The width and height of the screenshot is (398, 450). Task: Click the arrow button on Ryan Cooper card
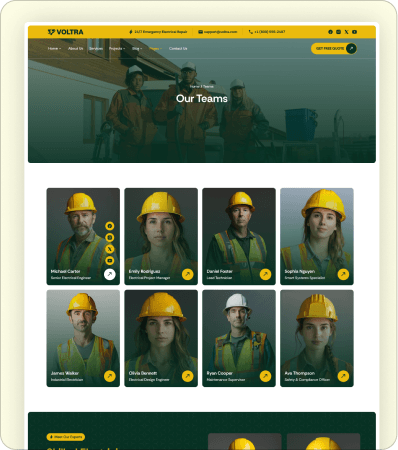coord(265,376)
